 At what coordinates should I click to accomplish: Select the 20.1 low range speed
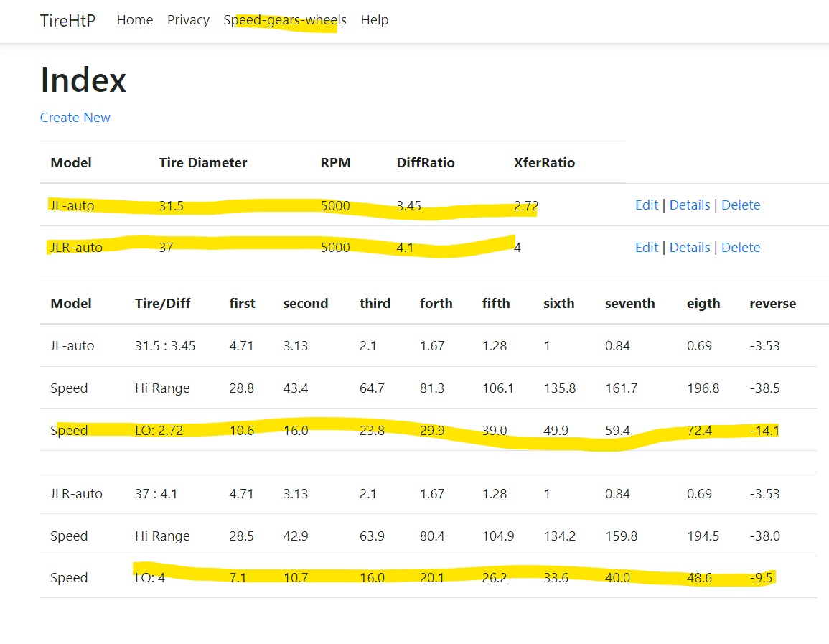432,578
